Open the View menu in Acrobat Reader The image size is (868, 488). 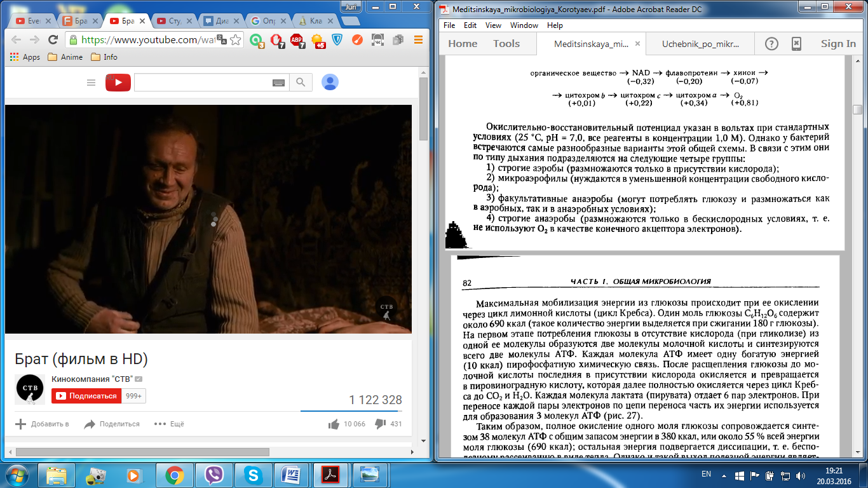(x=493, y=25)
